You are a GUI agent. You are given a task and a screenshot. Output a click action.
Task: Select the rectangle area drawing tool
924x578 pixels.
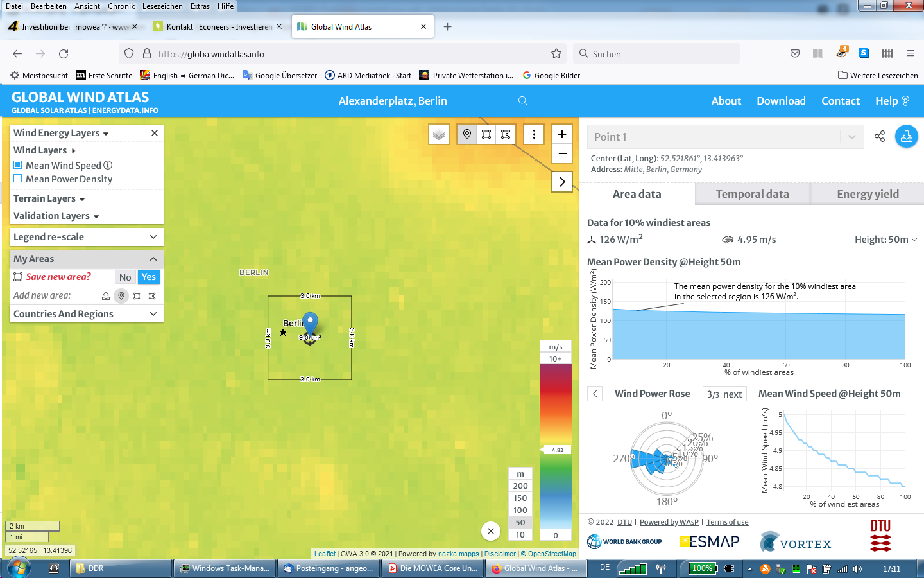click(x=486, y=134)
